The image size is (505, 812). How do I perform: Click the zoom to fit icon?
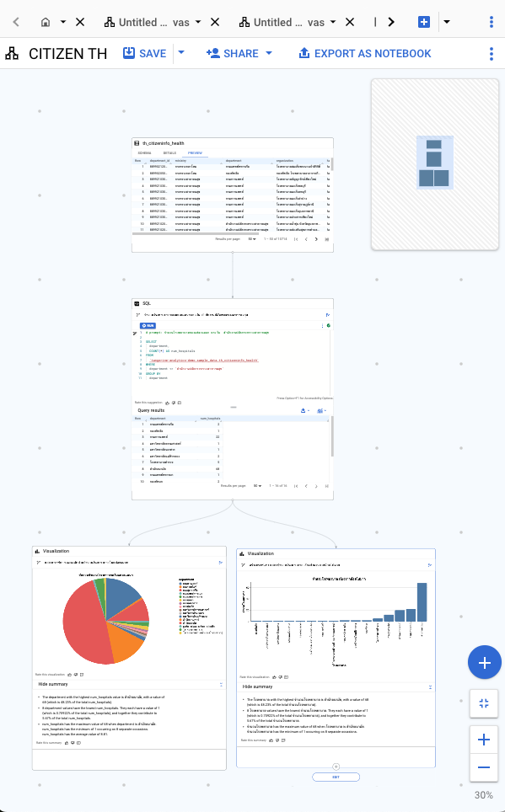pos(484,703)
